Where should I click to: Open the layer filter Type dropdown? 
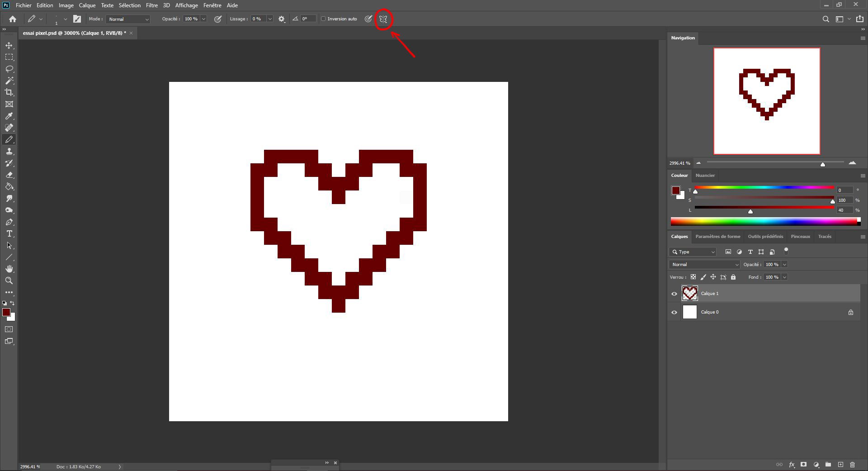point(693,252)
